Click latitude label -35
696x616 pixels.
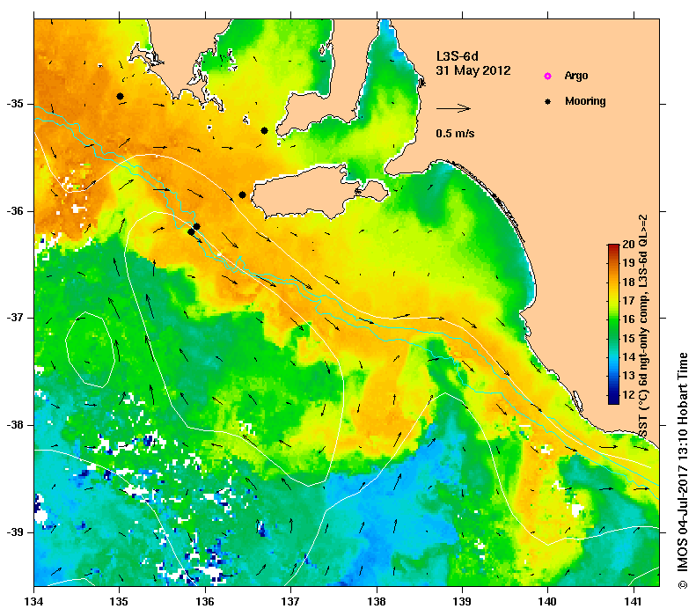15,104
